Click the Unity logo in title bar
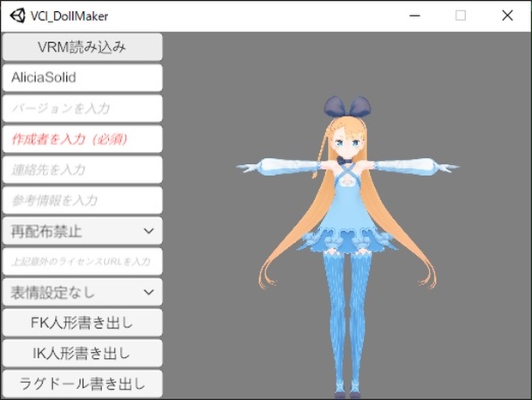Image resolution: width=532 pixels, height=400 pixels. coord(17,15)
